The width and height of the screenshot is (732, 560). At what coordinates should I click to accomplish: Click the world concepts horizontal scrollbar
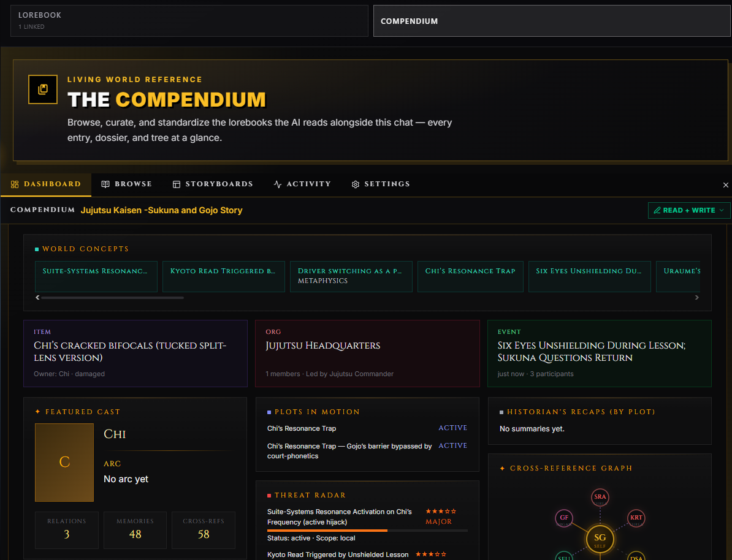coord(113,297)
